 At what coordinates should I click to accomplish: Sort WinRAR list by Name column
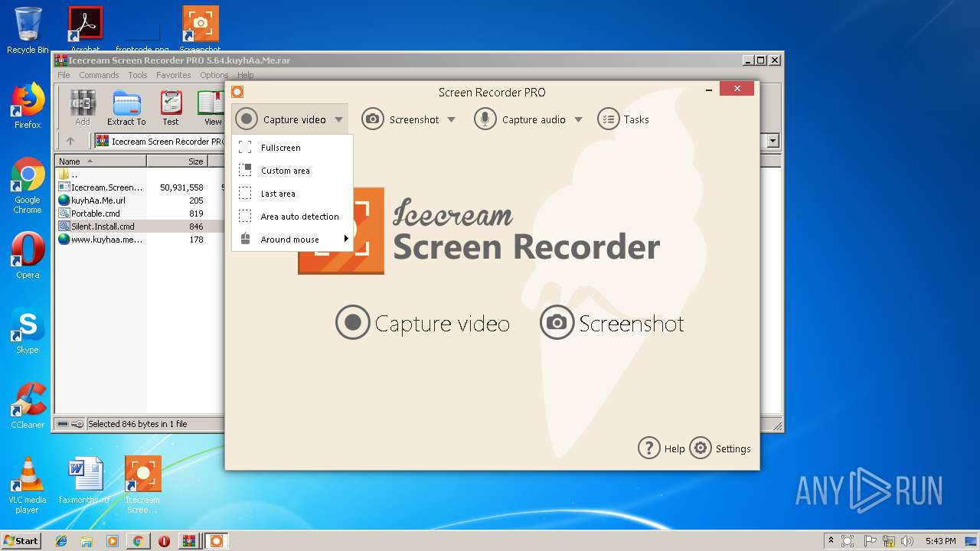[100, 161]
